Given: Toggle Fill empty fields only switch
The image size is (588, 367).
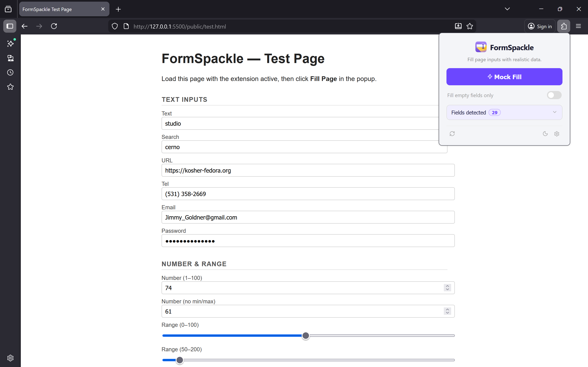Looking at the screenshot, I should pyautogui.click(x=554, y=95).
